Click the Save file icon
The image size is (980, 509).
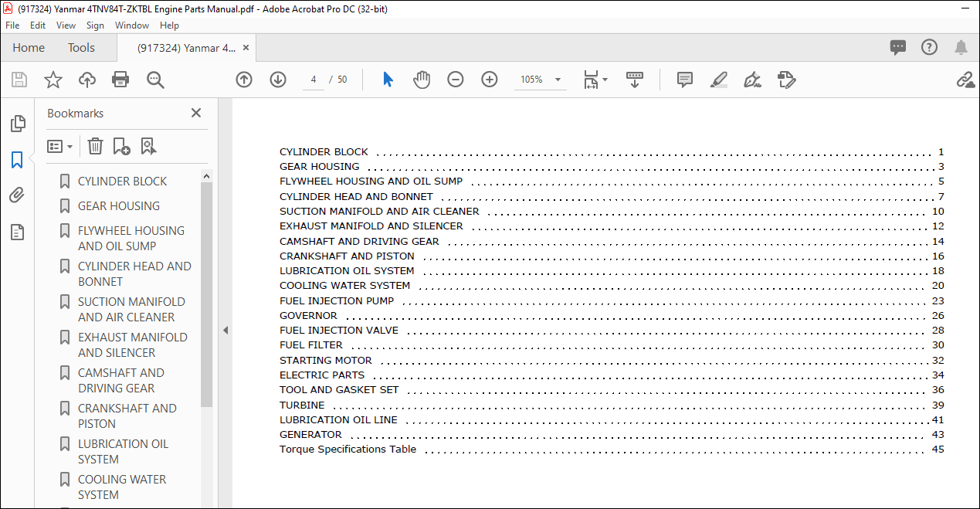pyautogui.click(x=19, y=80)
